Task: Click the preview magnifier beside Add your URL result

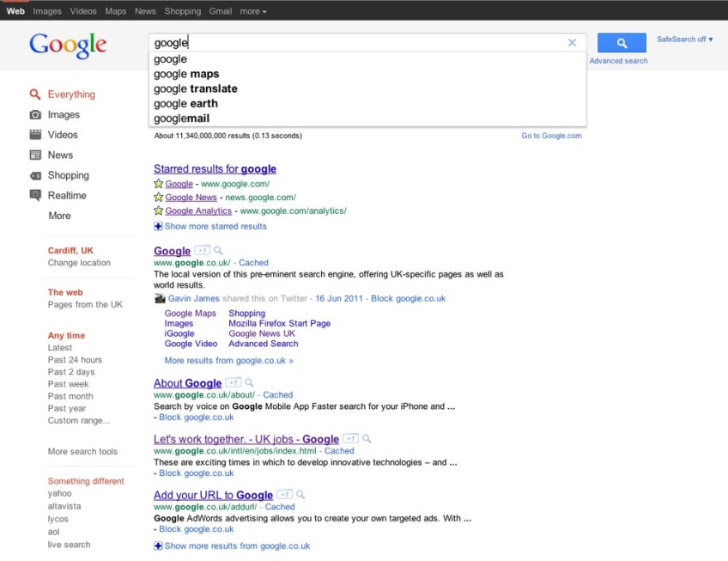Action: pos(300,495)
